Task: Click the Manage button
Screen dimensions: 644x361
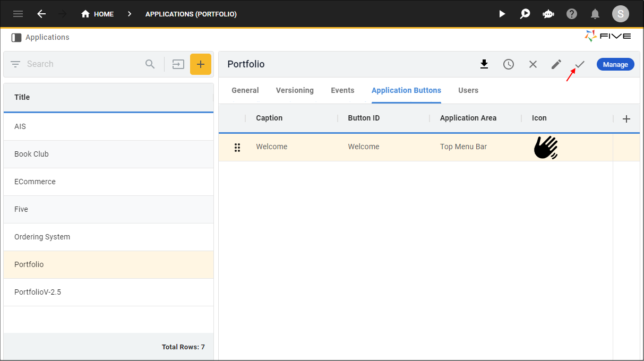Action: point(615,64)
